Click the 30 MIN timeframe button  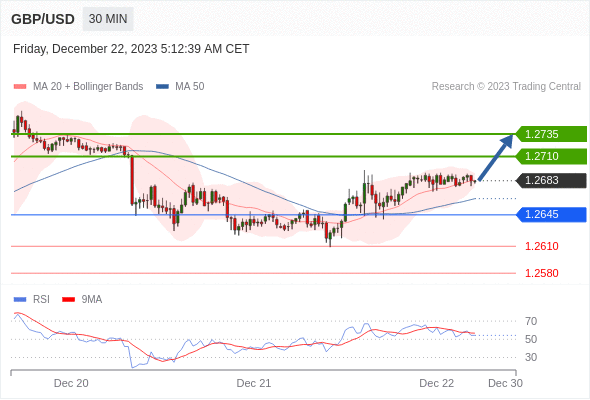[108, 19]
